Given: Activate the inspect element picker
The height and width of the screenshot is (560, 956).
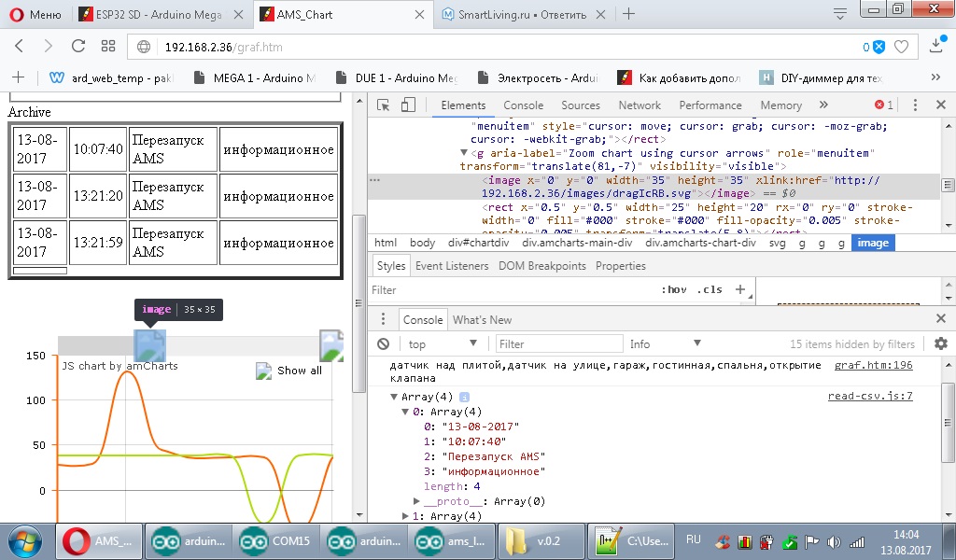Looking at the screenshot, I should [384, 105].
